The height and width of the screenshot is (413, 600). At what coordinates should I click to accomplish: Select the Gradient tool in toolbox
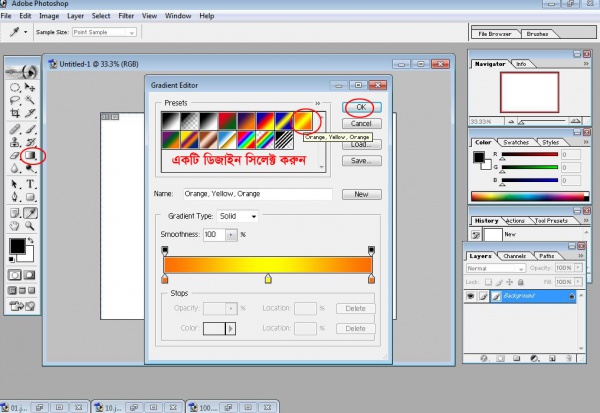[30, 155]
